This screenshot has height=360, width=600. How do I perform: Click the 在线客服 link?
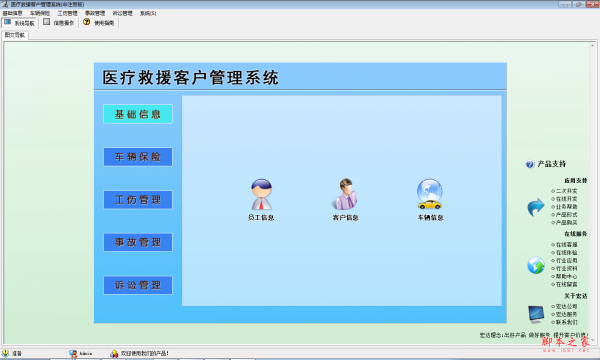(x=564, y=244)
